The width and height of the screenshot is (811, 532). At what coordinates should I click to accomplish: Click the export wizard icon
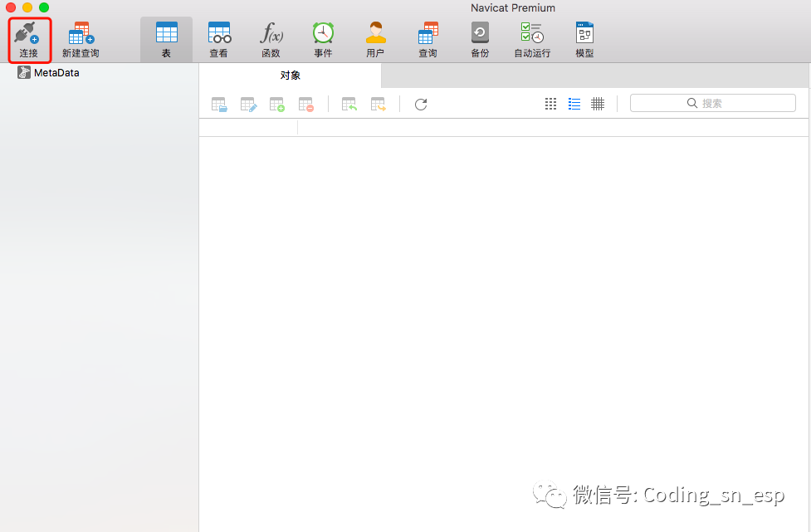point(378,105)
